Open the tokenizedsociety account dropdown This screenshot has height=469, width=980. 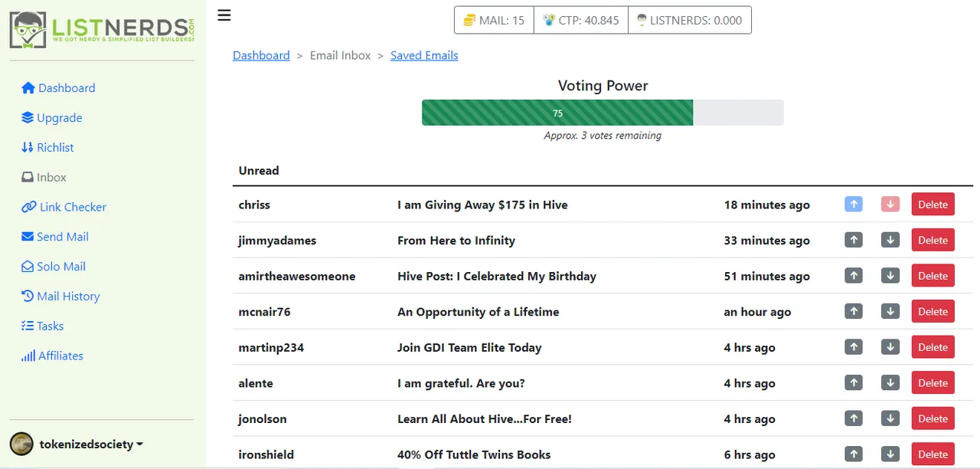tap(77, 444)
